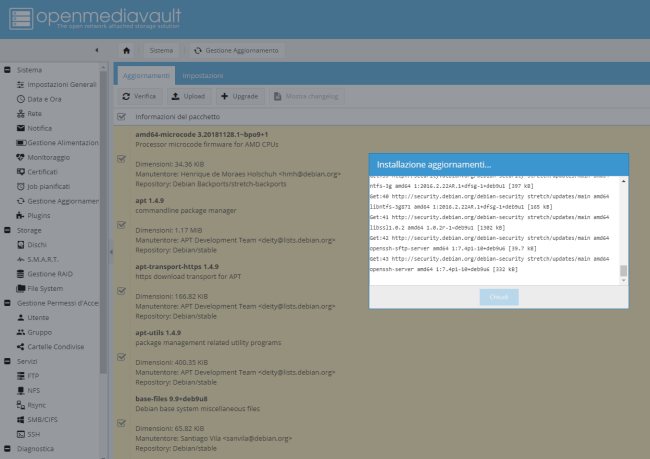The height and width of the screenshot is (459, 650).
Task: Click the Upgrade button
Action: point(240,96)
